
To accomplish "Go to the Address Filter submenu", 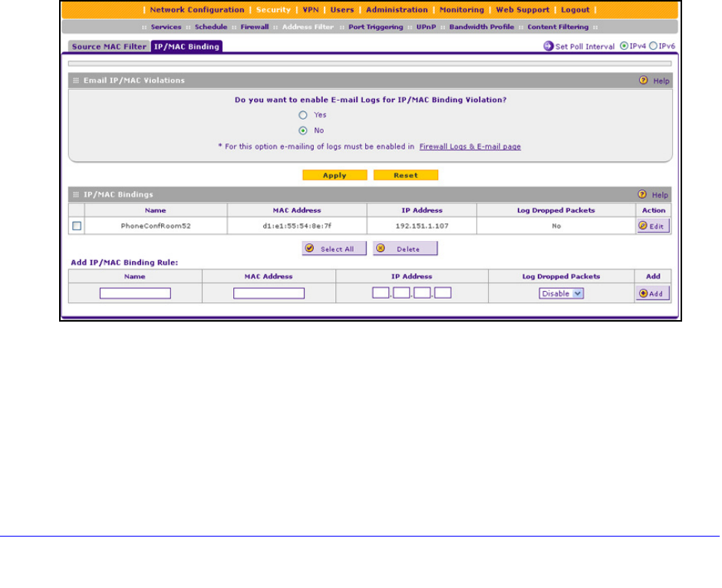I will pos(308,27).
